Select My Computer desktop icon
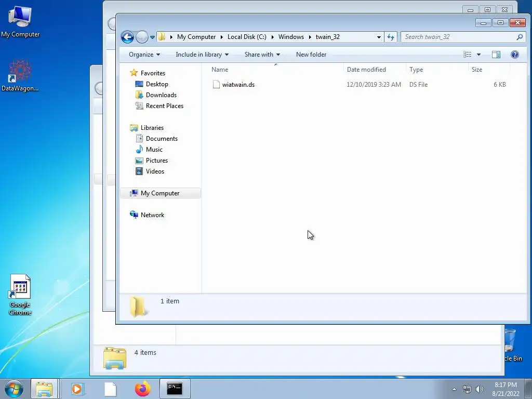The image size is (532, 399). coord(20,21)
